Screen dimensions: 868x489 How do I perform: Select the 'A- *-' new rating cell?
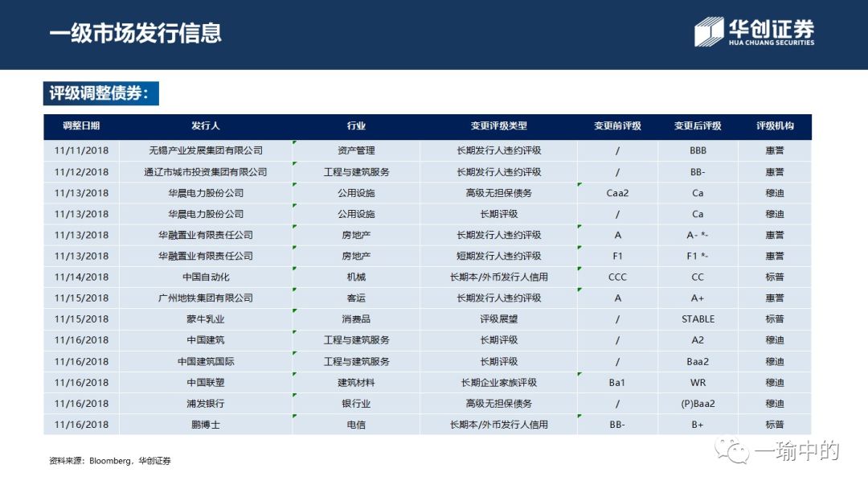[698, 235]
